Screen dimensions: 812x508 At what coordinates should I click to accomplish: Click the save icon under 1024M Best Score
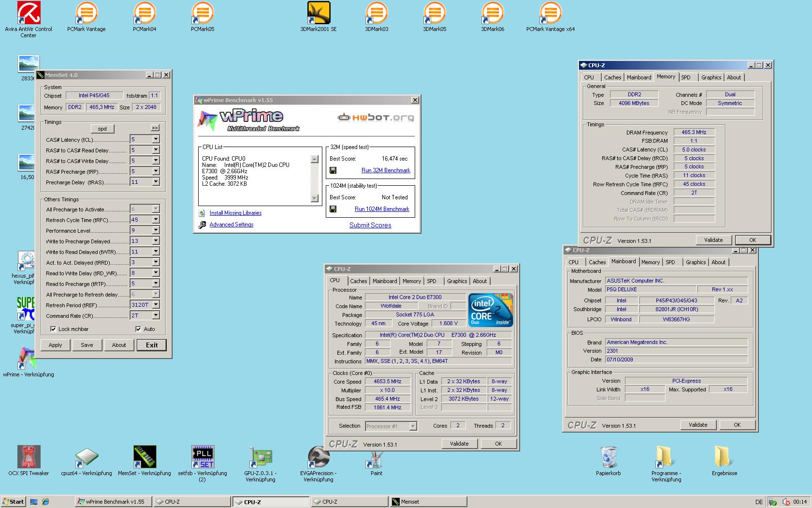point(333,209)
